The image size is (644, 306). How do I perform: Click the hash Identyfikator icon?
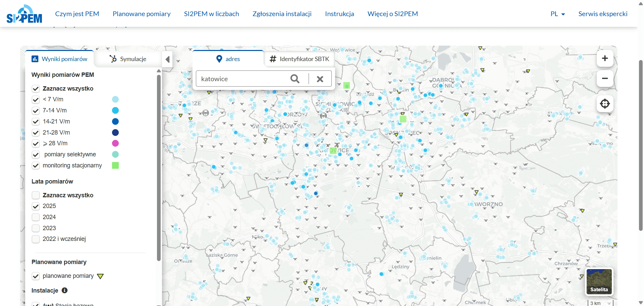point(273,59)
